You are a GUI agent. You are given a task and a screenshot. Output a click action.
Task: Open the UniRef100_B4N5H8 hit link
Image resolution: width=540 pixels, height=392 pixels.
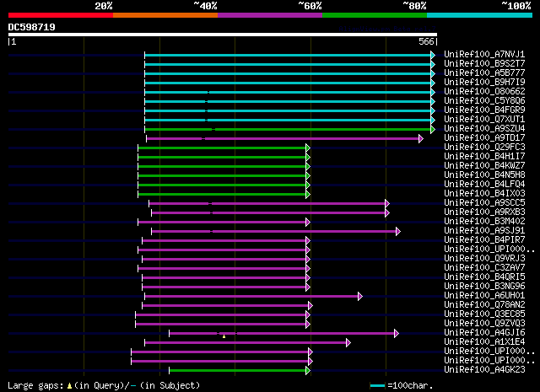[x=484, y=175]
